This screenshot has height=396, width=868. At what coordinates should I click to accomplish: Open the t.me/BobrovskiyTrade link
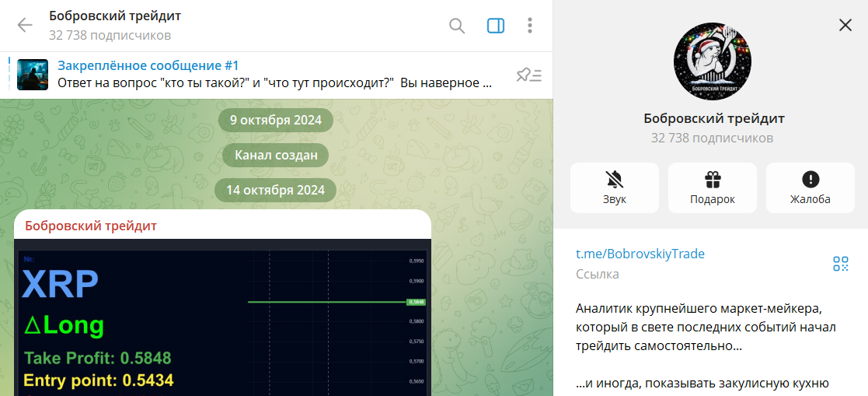[640, 254]
